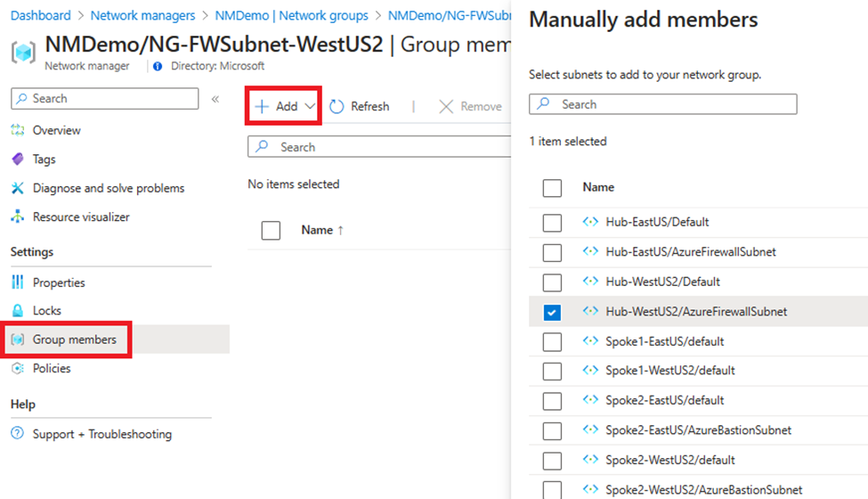The image size is (868, 499).
Task: Uncheck the Hub-WestUS2/AzureFirewallSubnet checkbox
Action: [x=552, y=313]
